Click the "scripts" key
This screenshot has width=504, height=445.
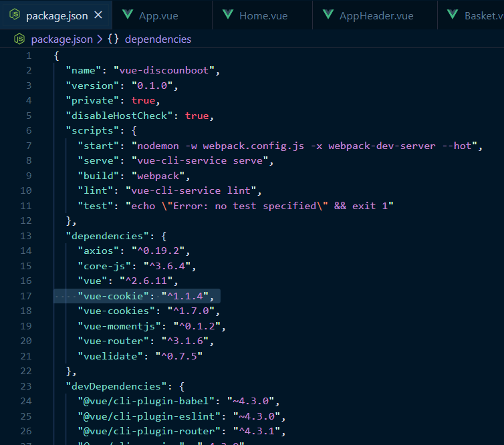pos(92,130)
